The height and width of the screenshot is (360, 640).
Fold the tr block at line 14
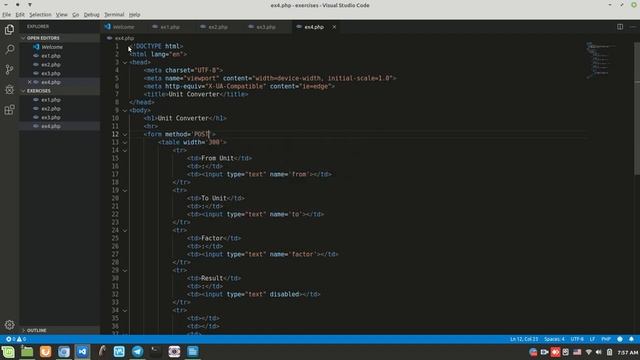[x=125, y=151]
